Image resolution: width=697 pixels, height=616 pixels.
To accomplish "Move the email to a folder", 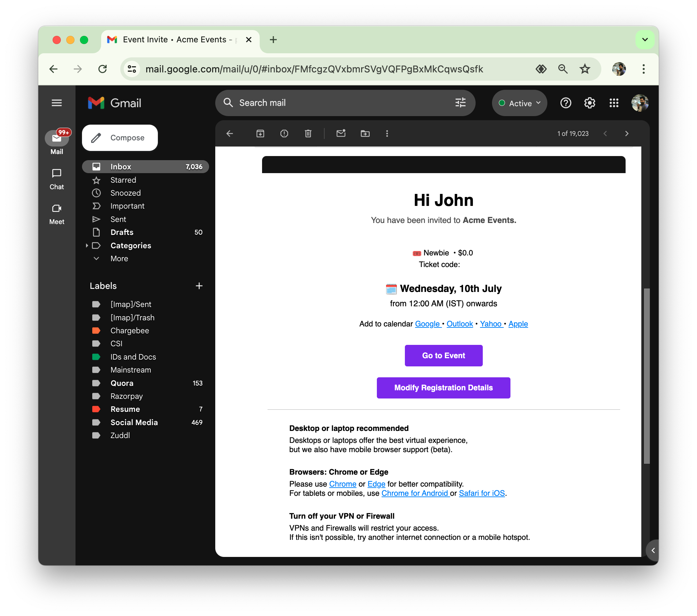I will tap(365, 134).
